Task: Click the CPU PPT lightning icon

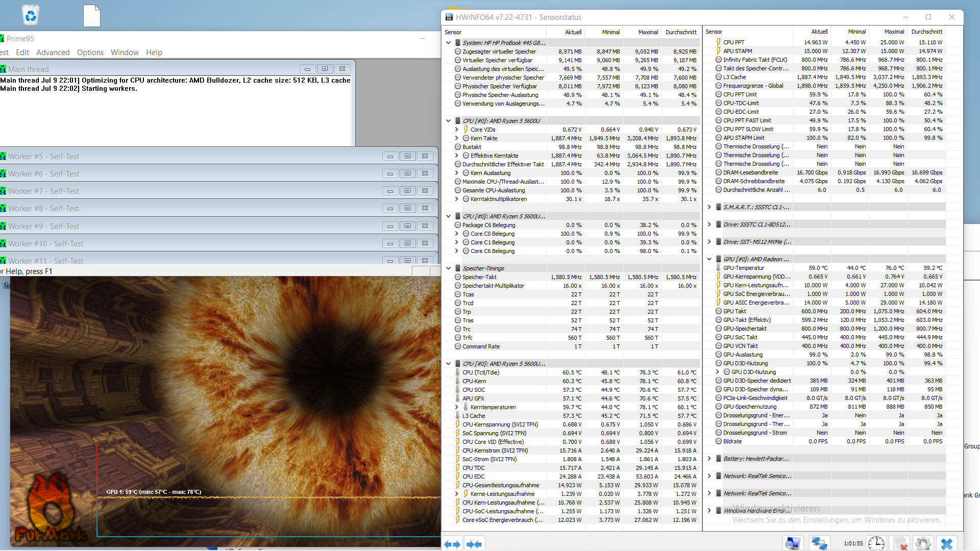Action: coord(719,42)
